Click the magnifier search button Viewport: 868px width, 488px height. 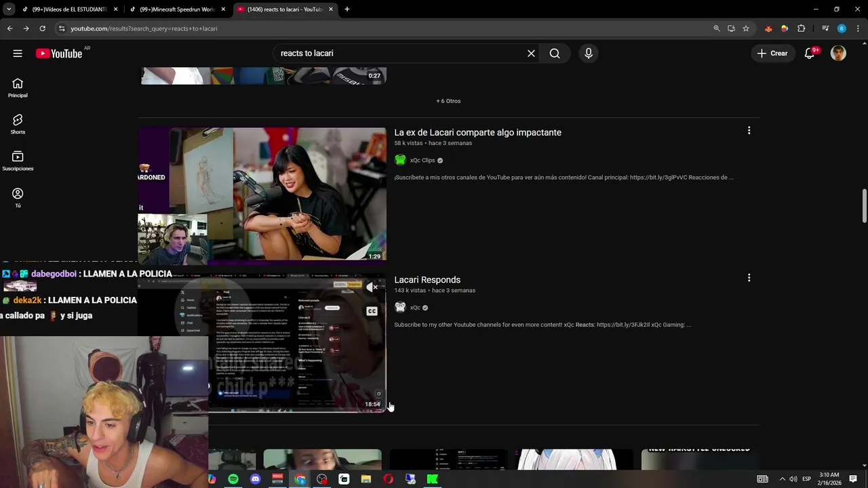pos(555,54)
